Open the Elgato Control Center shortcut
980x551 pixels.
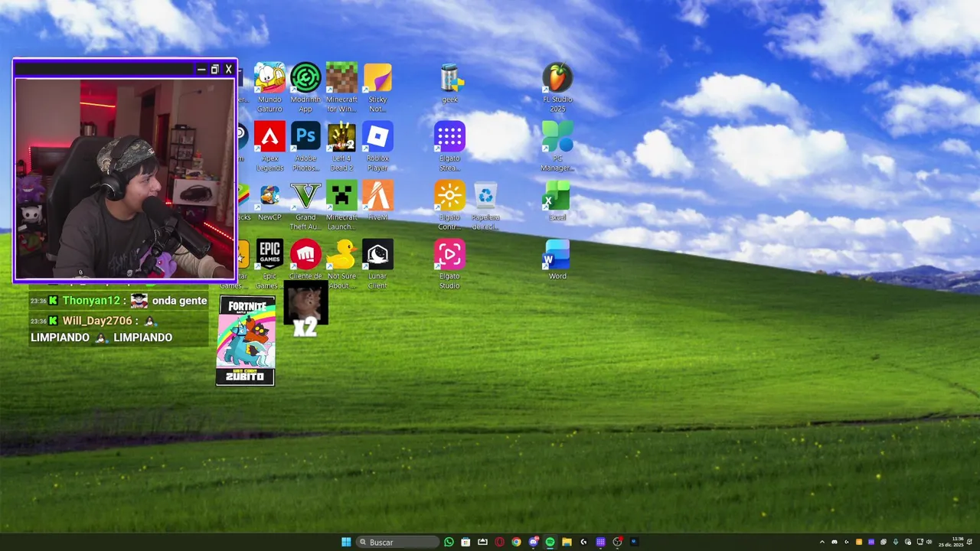[449, 205]
